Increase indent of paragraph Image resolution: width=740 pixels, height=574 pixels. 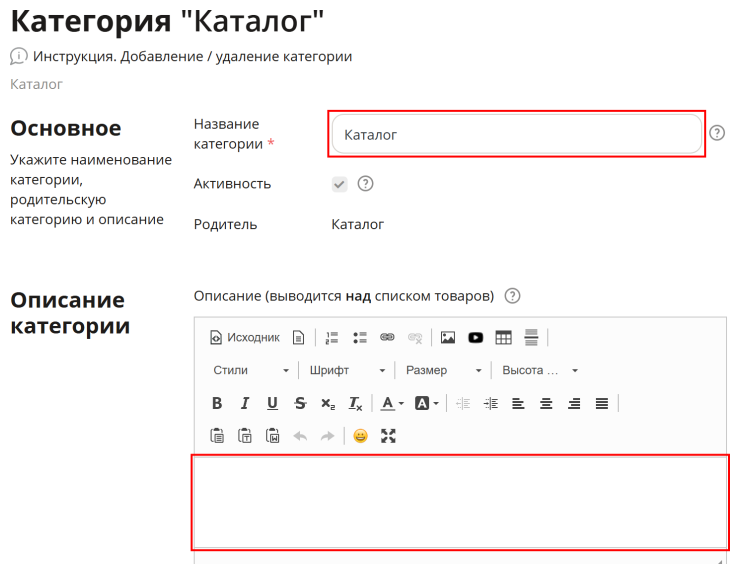(x=491, y=404)
